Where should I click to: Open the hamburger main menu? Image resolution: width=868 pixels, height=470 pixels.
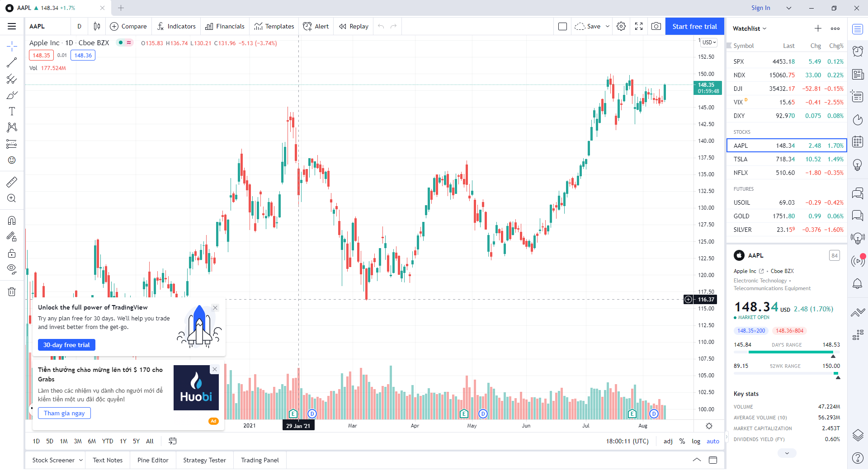click(x=12, y=26)
